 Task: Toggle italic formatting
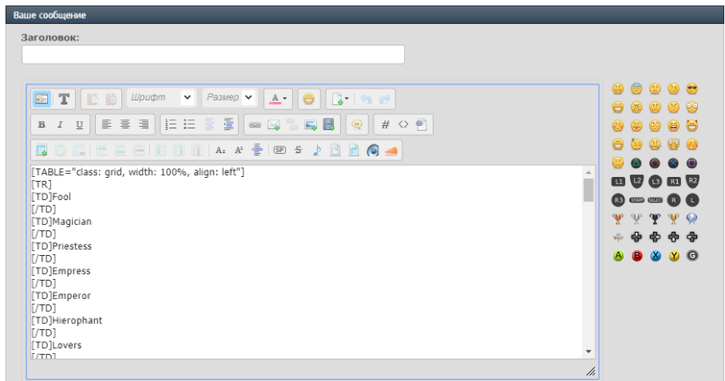(60, 124)
